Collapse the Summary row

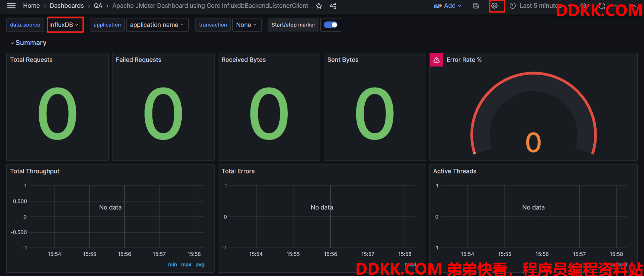coord(28,43)
